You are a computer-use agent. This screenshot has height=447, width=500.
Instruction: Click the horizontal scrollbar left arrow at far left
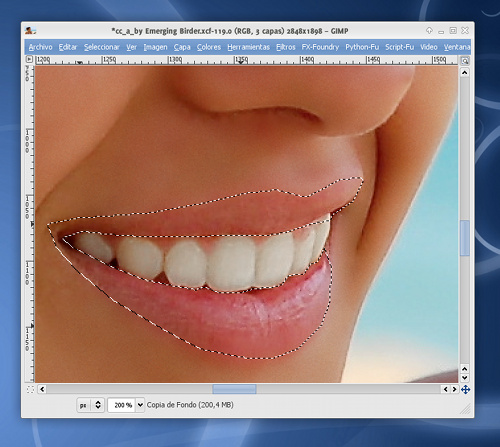[42, 389]
